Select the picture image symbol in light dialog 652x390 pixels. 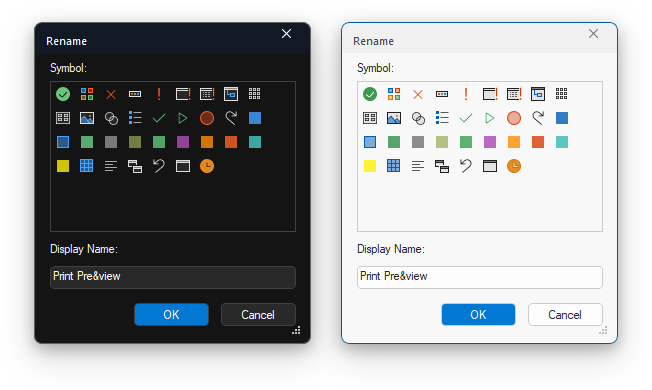pos(394,118)
